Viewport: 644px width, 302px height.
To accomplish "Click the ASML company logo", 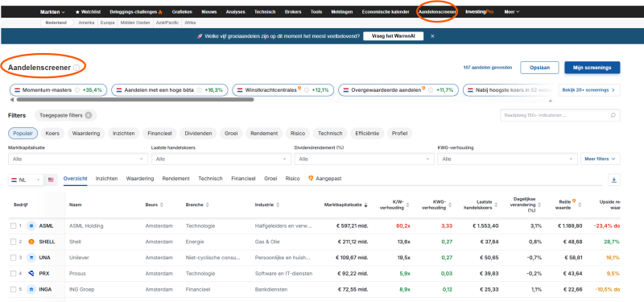I will [31, 226].
